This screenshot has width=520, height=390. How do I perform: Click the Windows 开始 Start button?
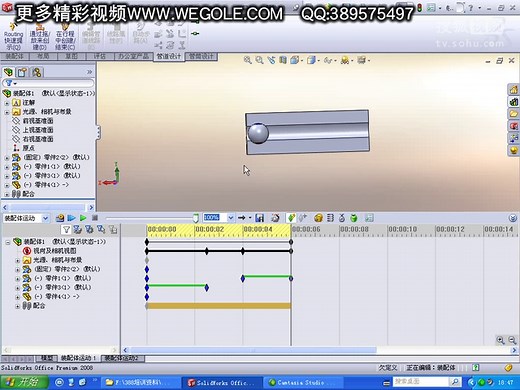(x=24, y=382)
